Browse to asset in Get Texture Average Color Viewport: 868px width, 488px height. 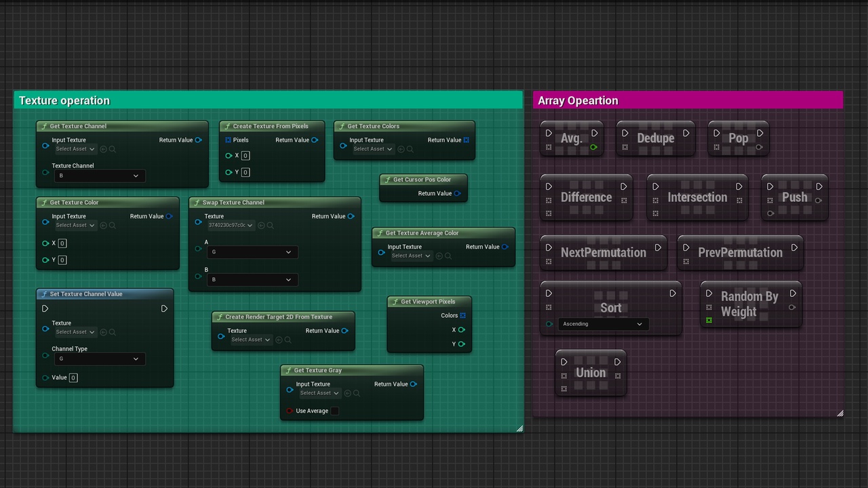tap(448, 256)
